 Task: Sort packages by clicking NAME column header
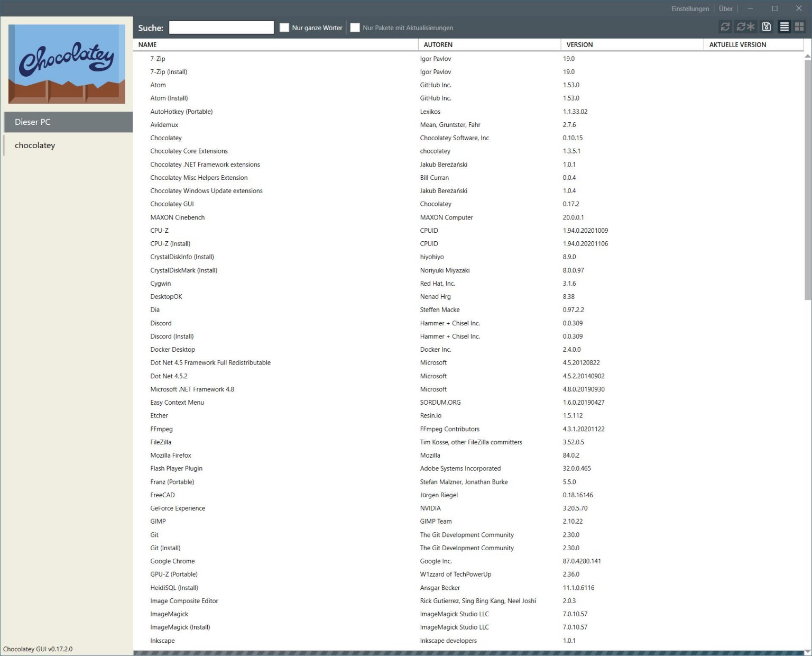coord(147,44)
